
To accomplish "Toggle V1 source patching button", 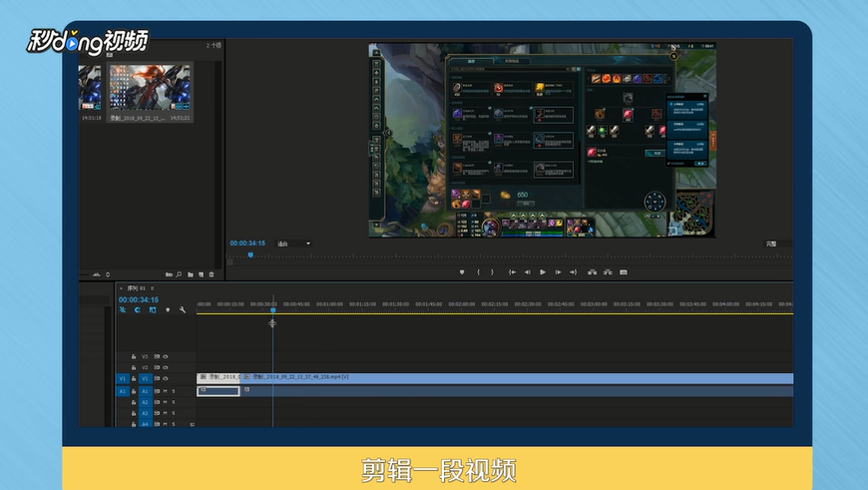I will coord(123,378).
